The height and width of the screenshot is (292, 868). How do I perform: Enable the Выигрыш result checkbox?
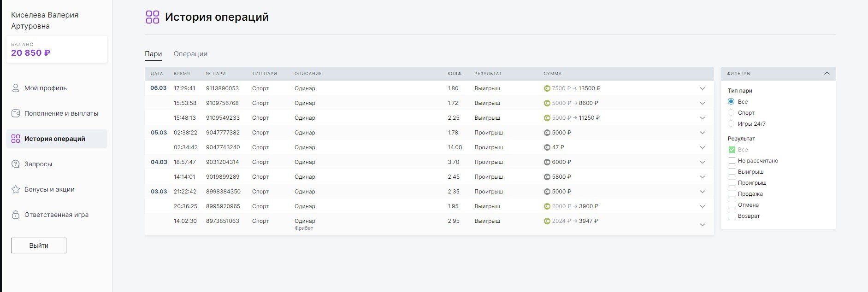[732, 172]
